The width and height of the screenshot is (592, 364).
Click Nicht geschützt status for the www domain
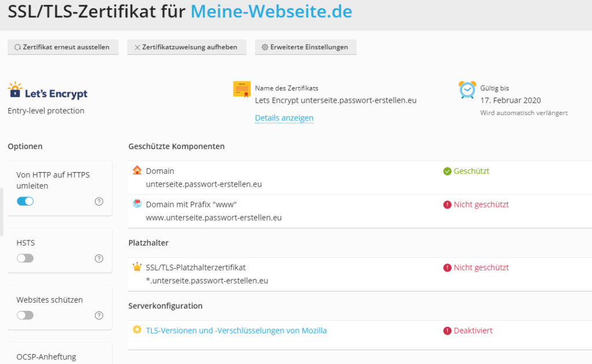pos(481,205)
